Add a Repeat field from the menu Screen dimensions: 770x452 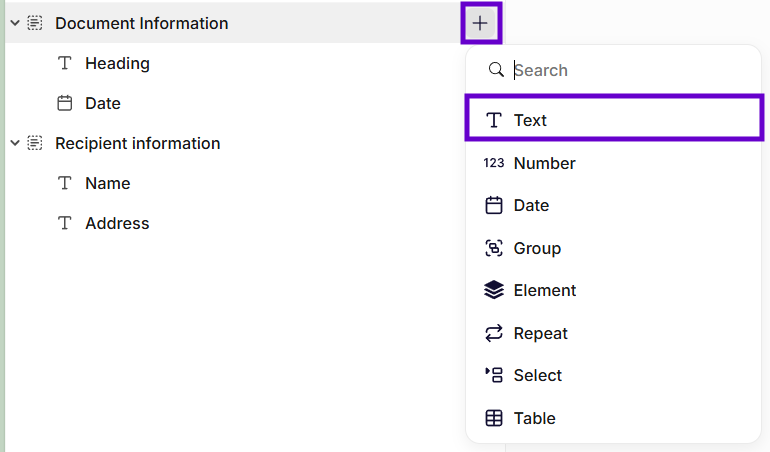540,333
